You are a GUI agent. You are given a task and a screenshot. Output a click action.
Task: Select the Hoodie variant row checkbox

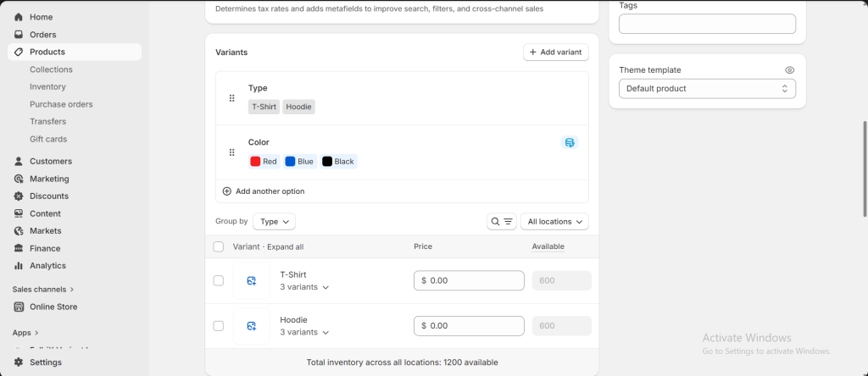tap(219, 326)
